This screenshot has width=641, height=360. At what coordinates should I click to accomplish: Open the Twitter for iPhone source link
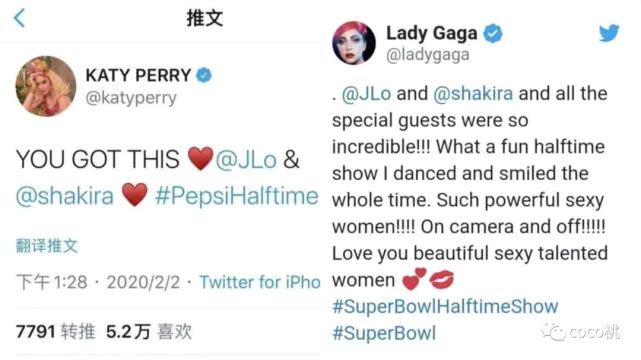coord(260,282)
